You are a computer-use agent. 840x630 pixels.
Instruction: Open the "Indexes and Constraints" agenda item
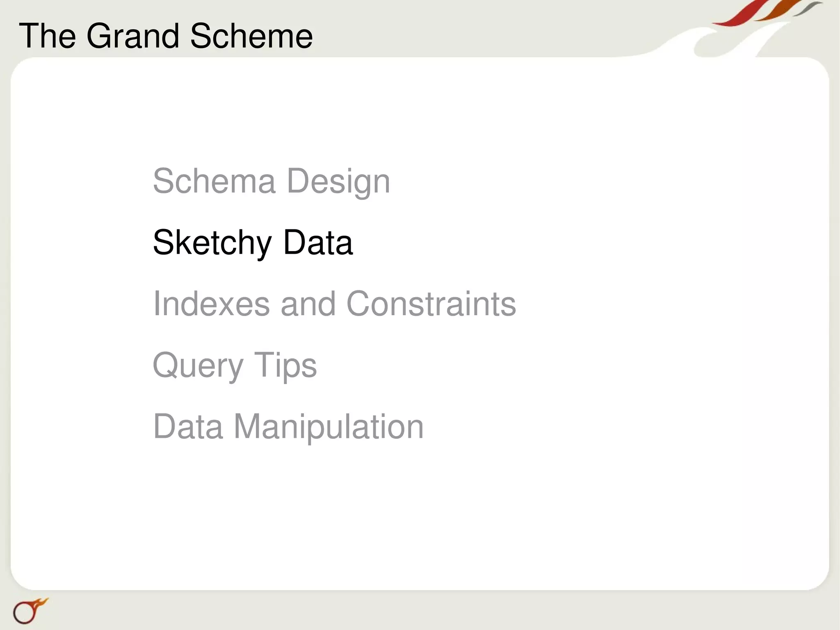[x=334, y=304]
